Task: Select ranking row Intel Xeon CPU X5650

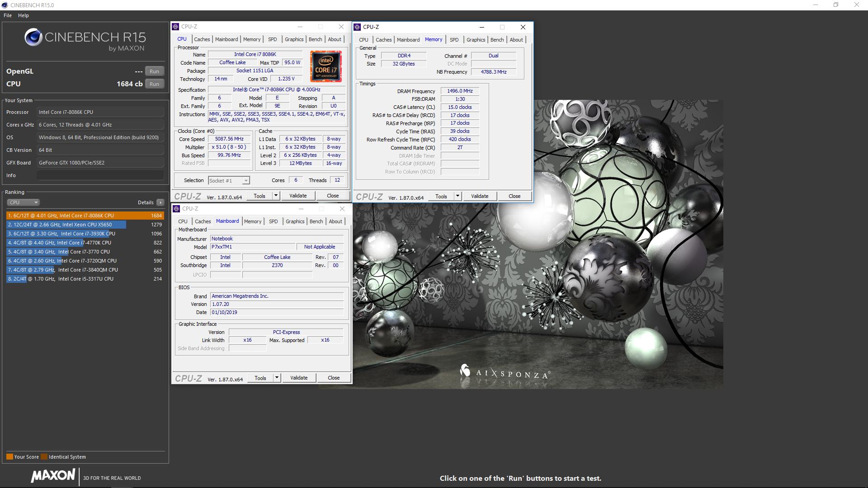Action: (85, 225)
